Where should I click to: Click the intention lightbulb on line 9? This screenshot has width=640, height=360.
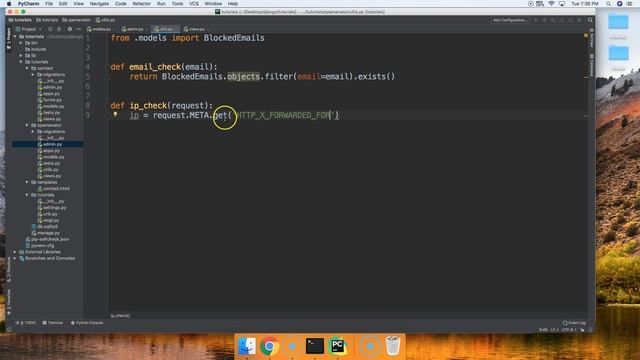116,115
